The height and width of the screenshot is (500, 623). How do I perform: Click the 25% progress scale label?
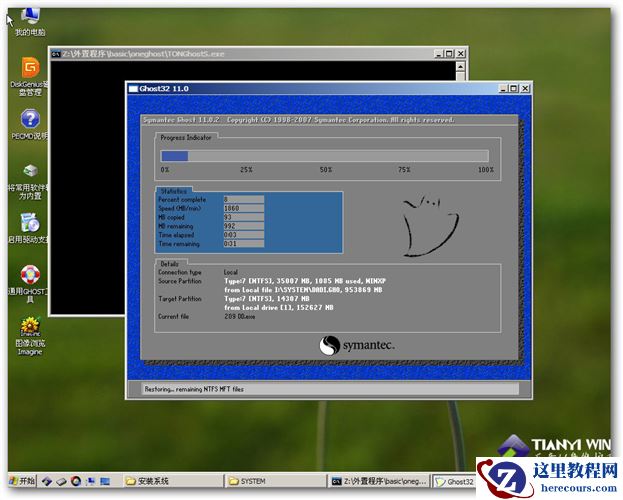coord(246,170)
